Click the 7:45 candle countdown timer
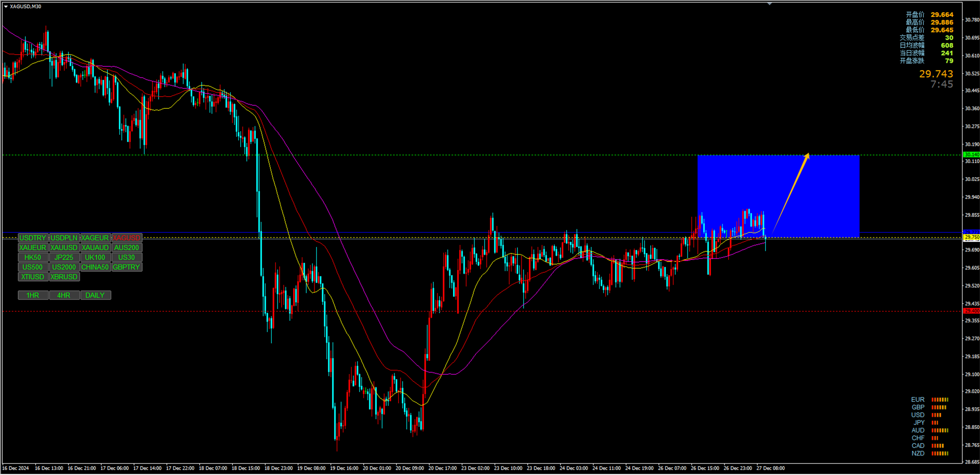This screenshot has height=475, width=980. click(x=942, y=85)
